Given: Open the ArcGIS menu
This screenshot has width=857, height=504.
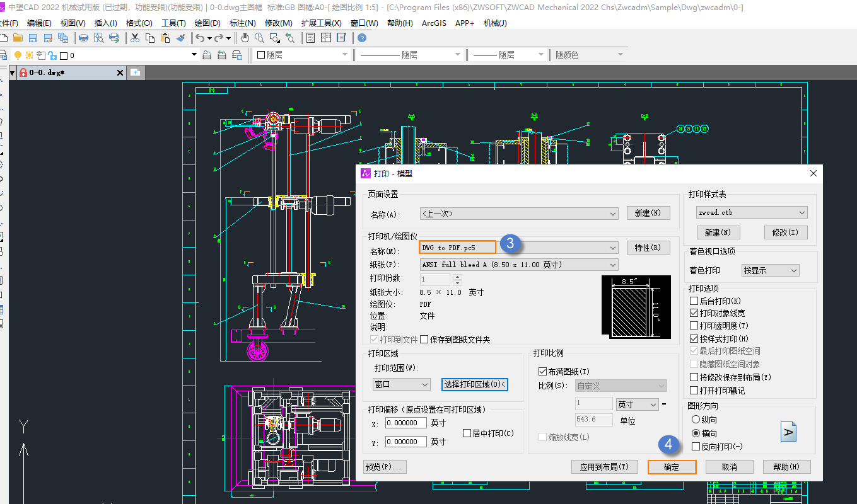Looking at the screenshot, I should pyautogui.click(x=434, y=23).
